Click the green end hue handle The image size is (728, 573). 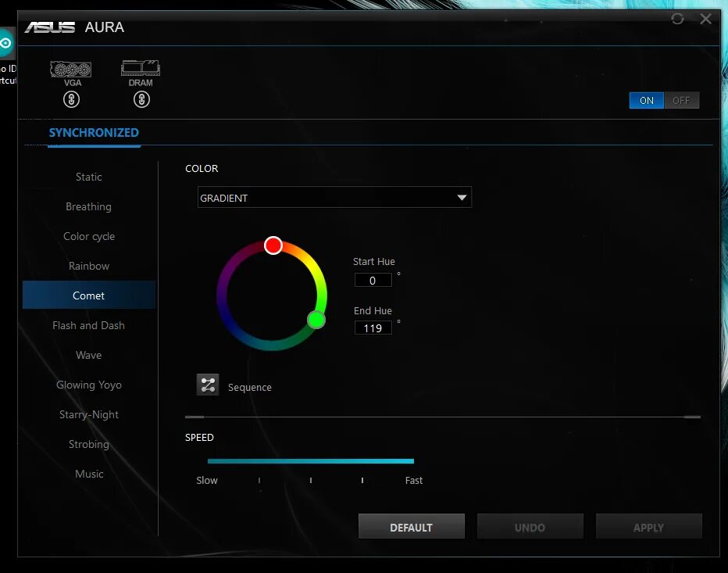316,320
